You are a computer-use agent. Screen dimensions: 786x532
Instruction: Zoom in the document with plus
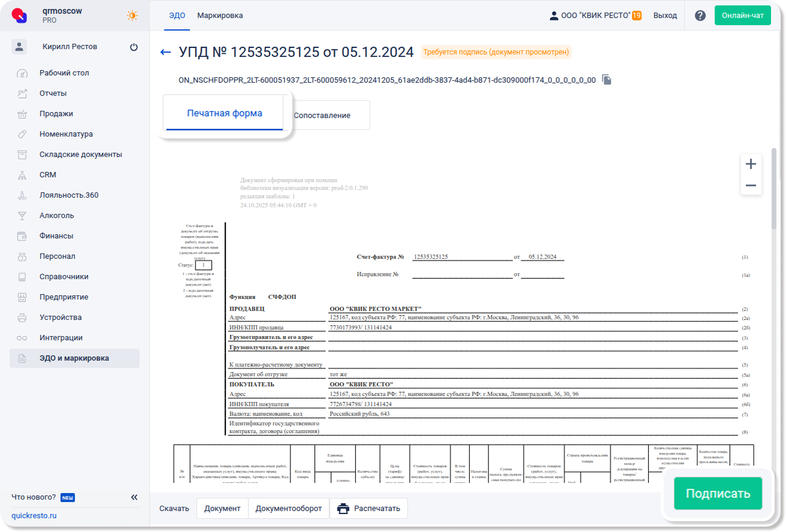[x=751, y=164]
